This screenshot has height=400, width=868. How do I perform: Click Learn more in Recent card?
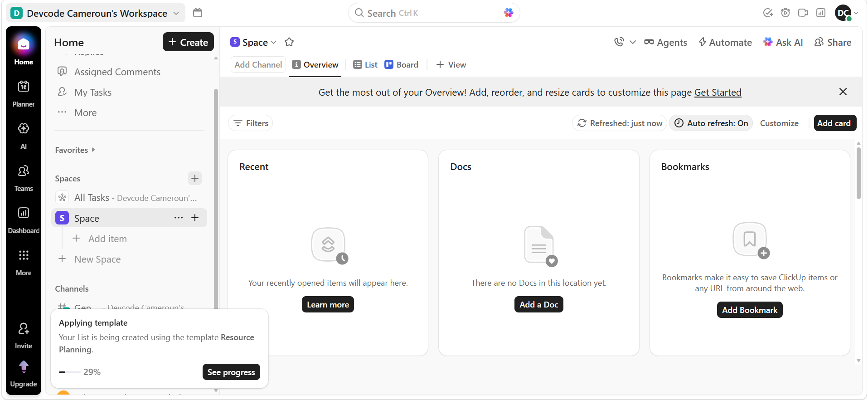click(328, 304)
